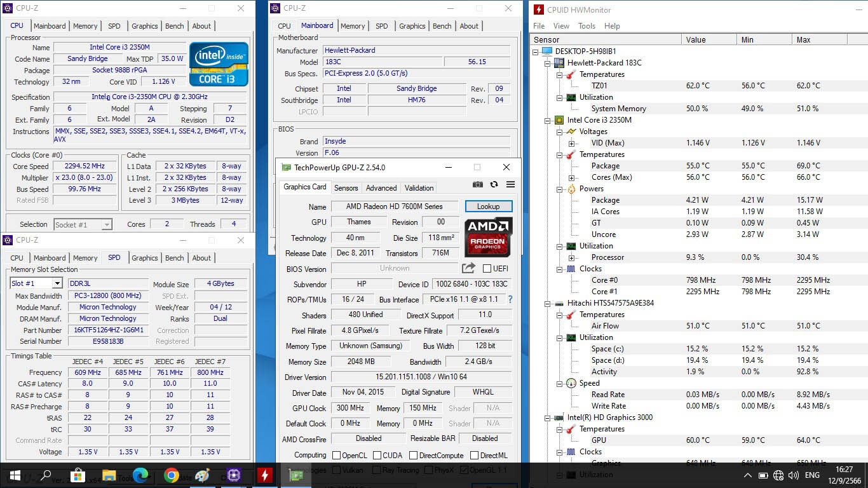
Task: Switch to GPU-Z via taskbar icon
Action: tap(295, 475)
